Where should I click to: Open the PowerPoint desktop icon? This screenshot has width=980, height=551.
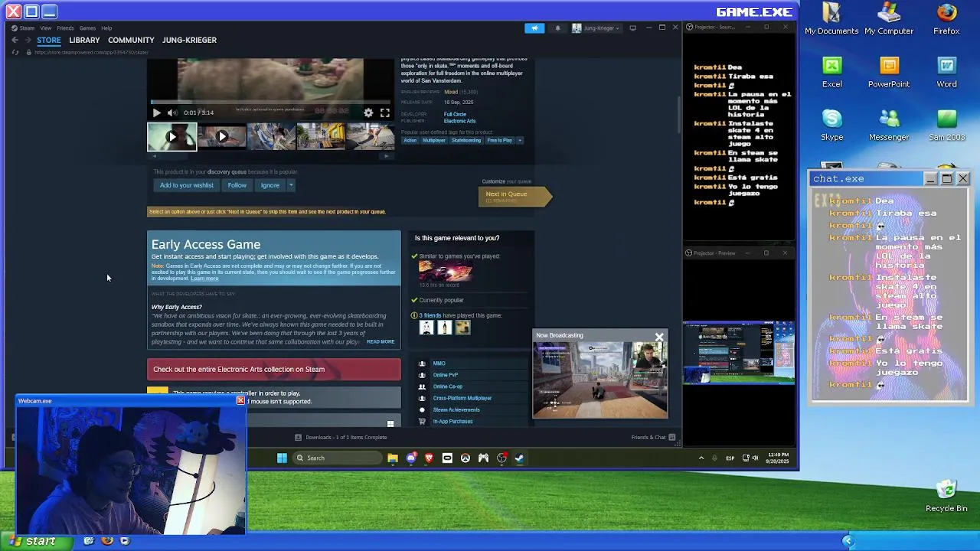[x=889, y=73]
